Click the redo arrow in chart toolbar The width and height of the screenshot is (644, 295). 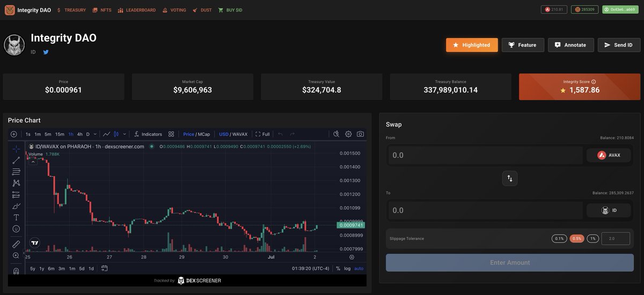[292, 134]
